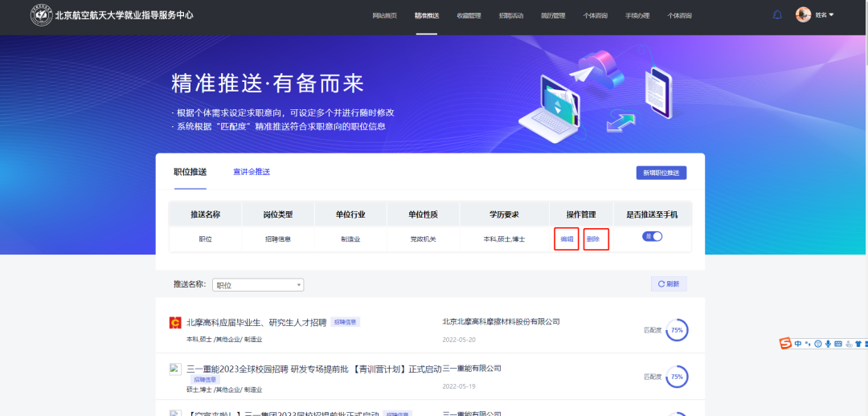Click the notification bell icon
This screenshot has height=416, width=868.
point(777,15)
